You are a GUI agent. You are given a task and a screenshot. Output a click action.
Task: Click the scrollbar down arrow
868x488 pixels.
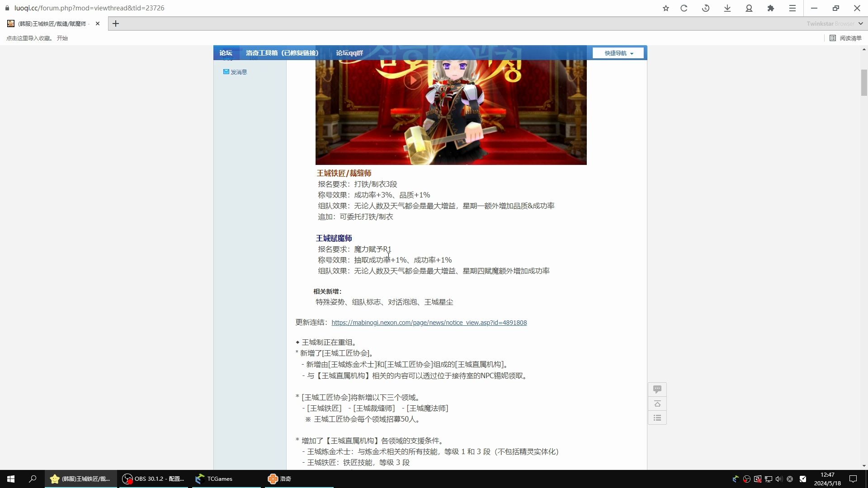(864, 466)
